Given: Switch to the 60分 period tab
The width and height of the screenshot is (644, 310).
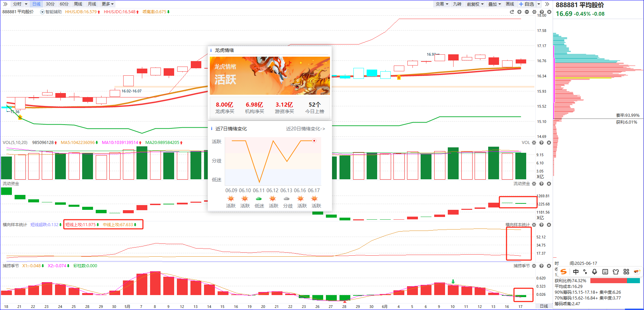Looking at the screenshot, I should 64,4.
